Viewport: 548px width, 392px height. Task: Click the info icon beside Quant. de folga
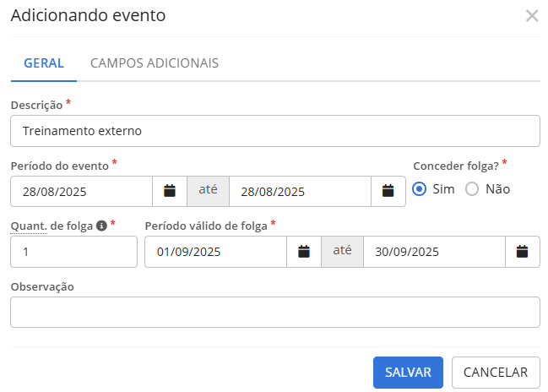point(101,226)
